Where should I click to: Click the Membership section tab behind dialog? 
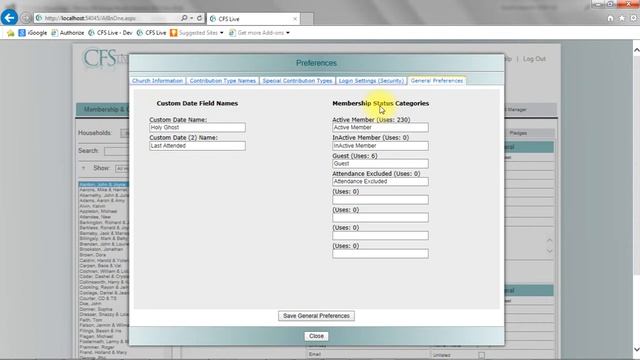[x=102, y=109]
